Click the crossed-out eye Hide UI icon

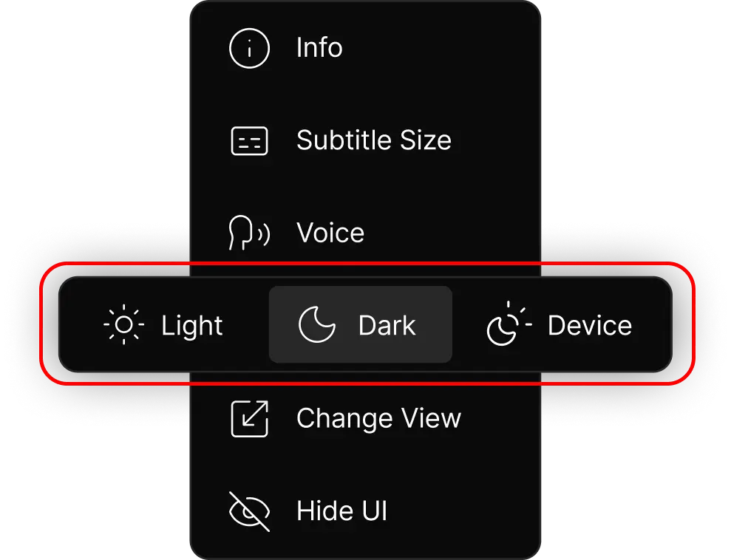coord(249,511)
